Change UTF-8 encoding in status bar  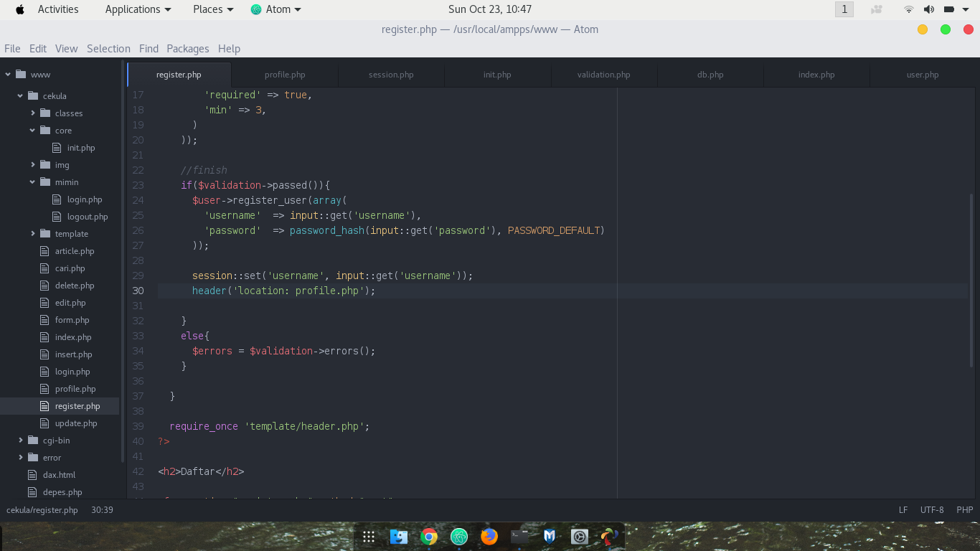932,510
